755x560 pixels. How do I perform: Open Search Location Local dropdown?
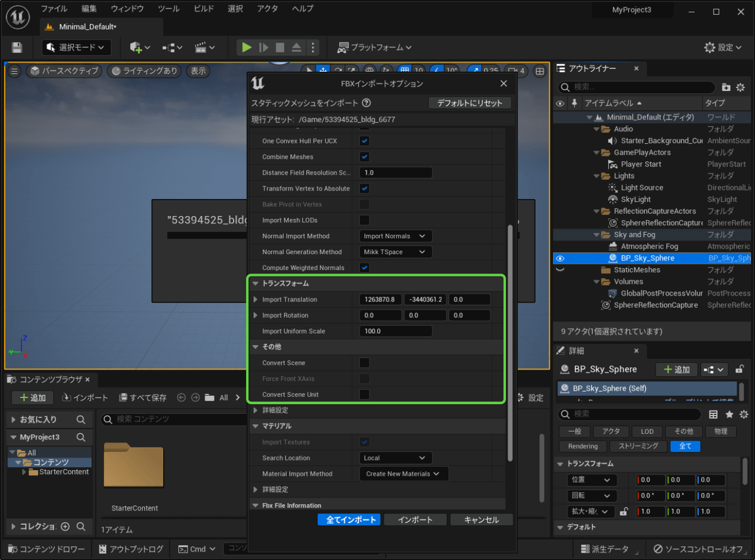396,458
